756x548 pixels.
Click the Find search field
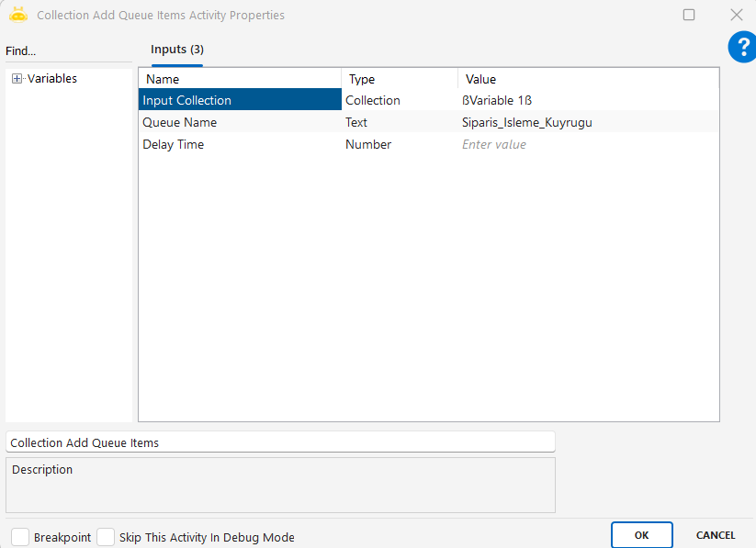point(68,50)
